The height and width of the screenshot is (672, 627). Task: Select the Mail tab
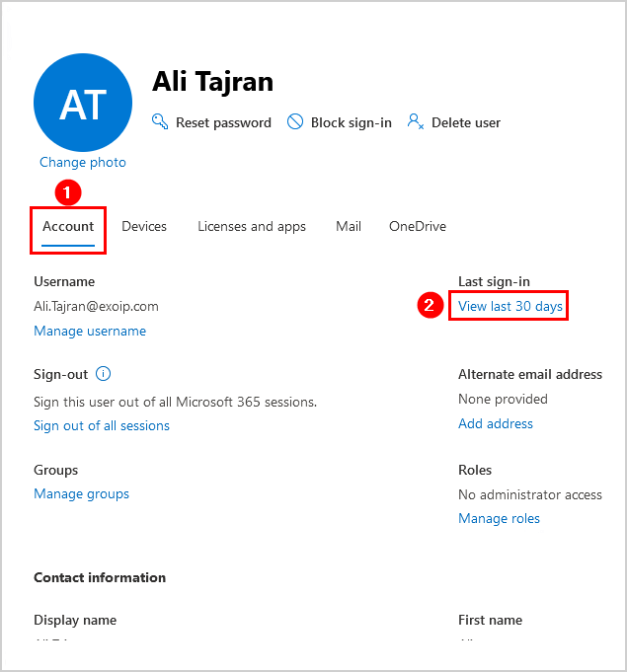[x=349, y=226]
